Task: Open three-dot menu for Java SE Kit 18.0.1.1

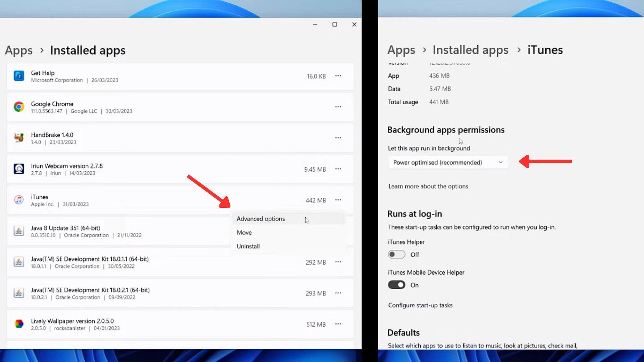Action: click(338, 262)
